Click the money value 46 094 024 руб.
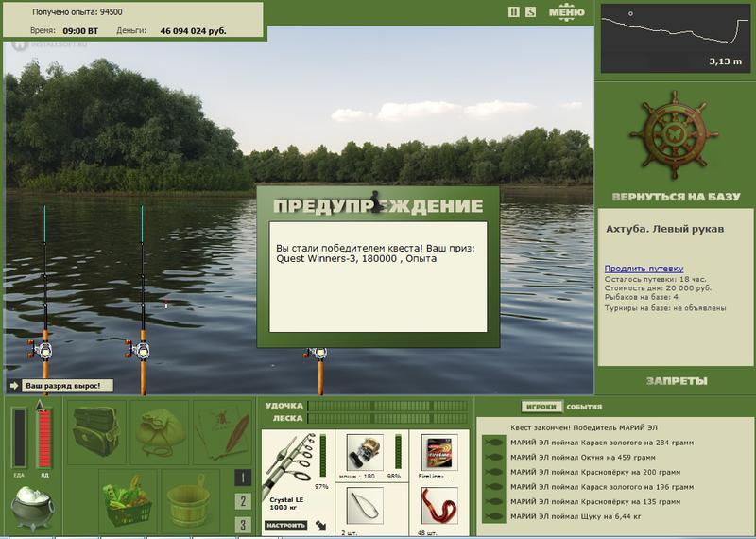Screen dimensions: 756x539 click(x=193, y=31)
